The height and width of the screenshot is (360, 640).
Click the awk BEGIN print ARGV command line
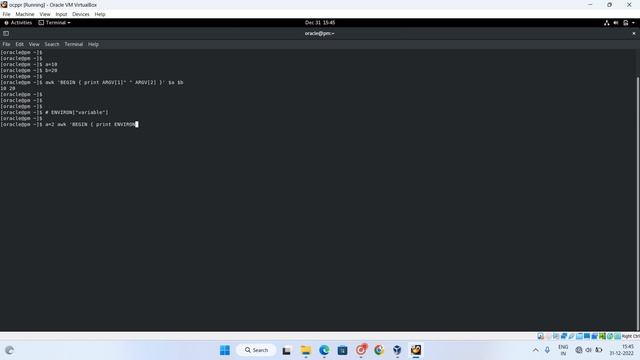(92, 82)
